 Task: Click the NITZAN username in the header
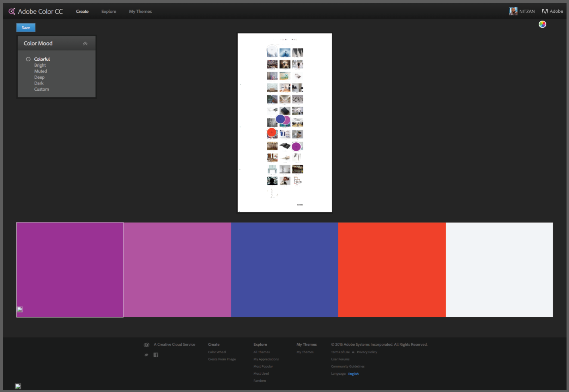click(527, 12)
